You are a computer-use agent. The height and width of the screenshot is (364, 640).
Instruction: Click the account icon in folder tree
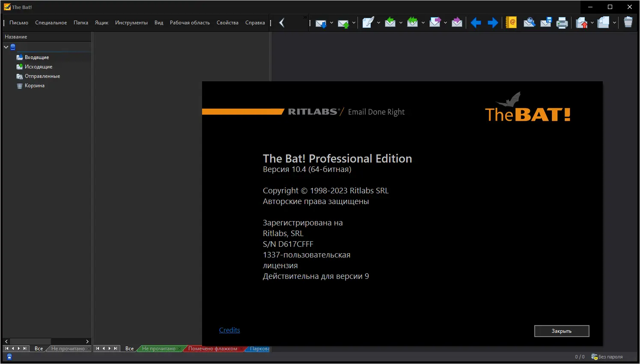click(x=13, y=47)
